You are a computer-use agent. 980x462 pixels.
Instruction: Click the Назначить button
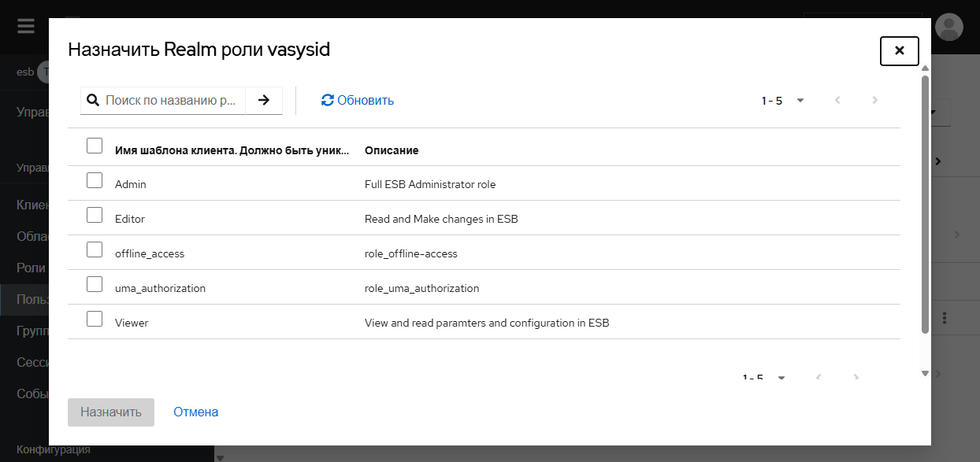click(x=111, y=412)
